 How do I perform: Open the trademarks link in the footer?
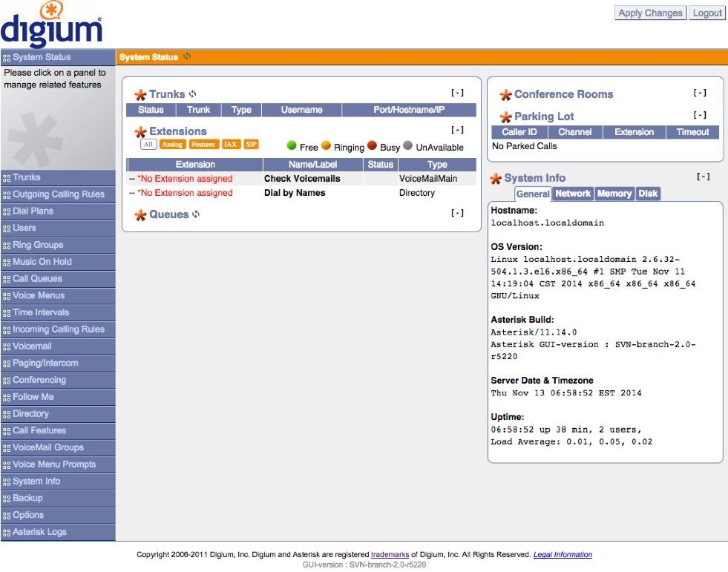390,554
